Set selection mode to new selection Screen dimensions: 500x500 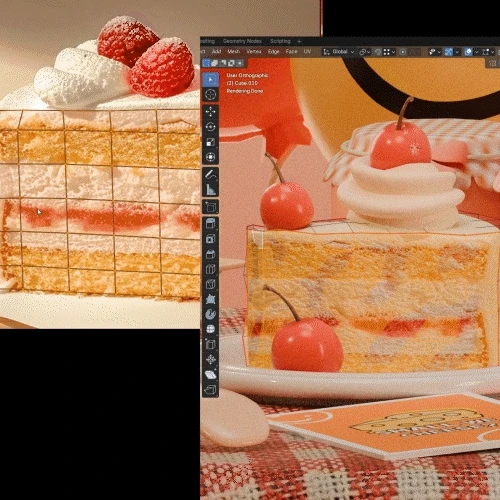207,63
